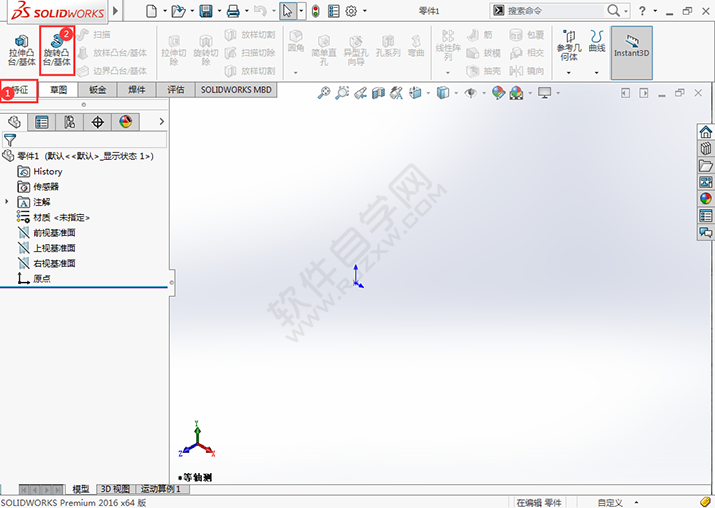Click the Edit Appearance color ball
715x508 pixels.
[498, 93]
